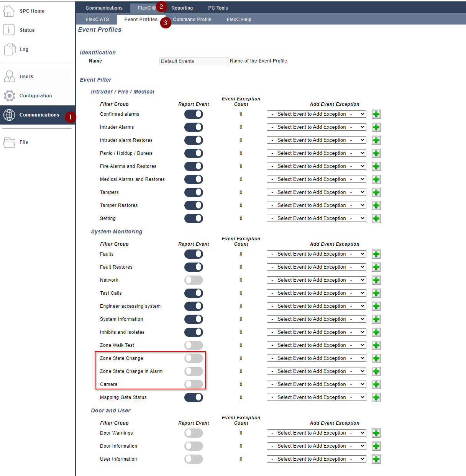Open the Status panel icon
The image size is (466, 476).
click(9, 30)
